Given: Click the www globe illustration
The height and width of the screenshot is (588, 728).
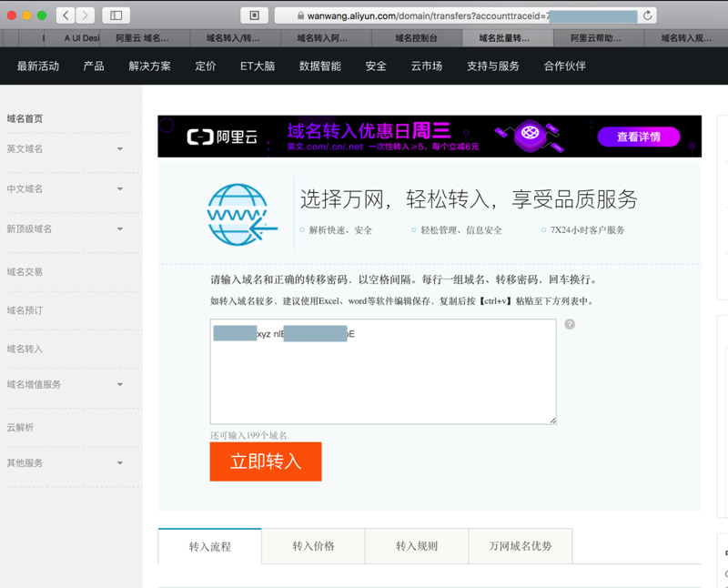Looking at the screenshot, I should pyautogui.click(x=241, y=215).
